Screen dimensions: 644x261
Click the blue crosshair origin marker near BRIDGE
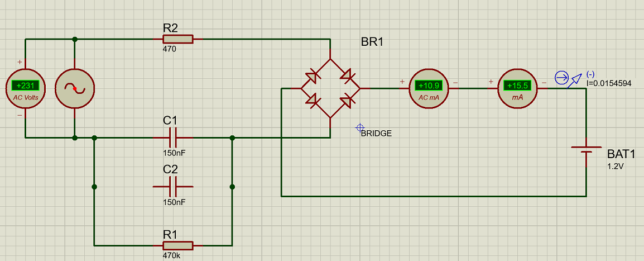(360, 128)
